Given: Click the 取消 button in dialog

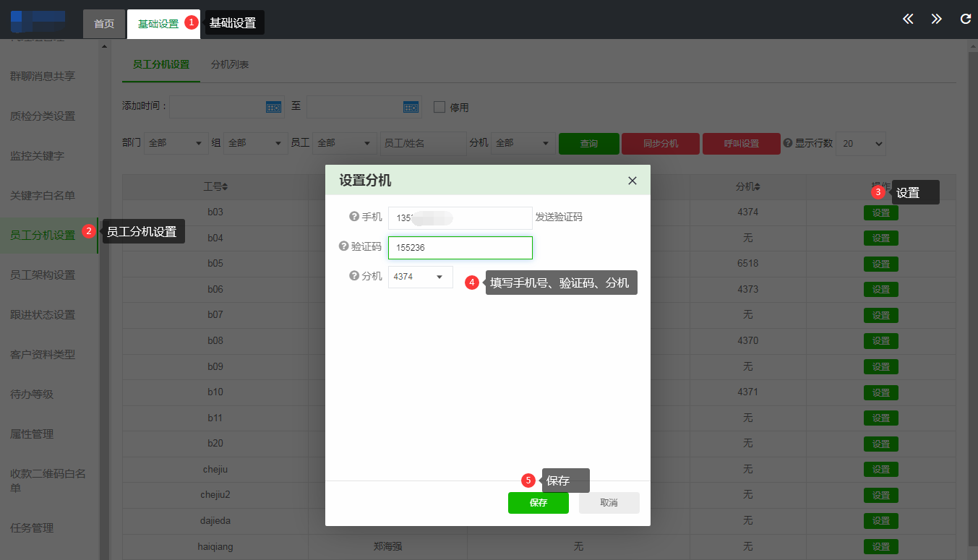Looking at the screenshot, I should coord(609,503).
